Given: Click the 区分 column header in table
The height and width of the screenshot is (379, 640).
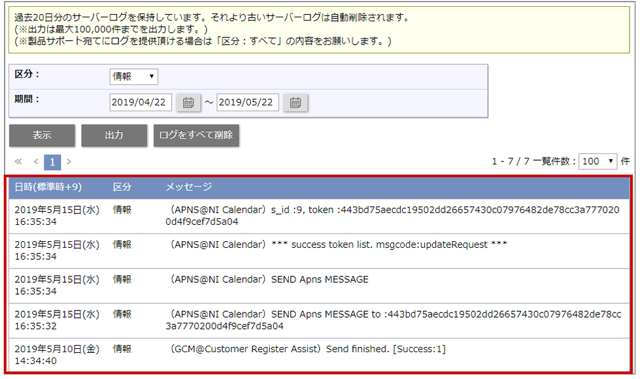Looking at the screenshot, I should [x=122, y=187].
